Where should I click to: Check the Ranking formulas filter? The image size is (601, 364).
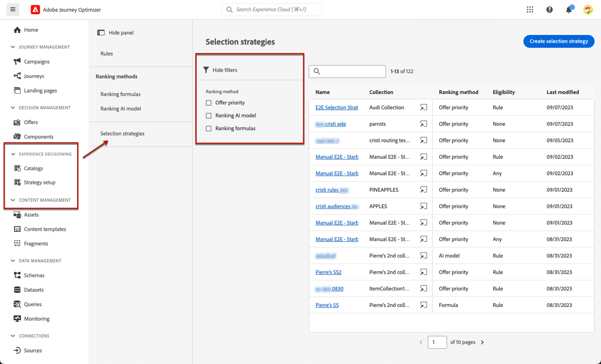coord(208,128)
